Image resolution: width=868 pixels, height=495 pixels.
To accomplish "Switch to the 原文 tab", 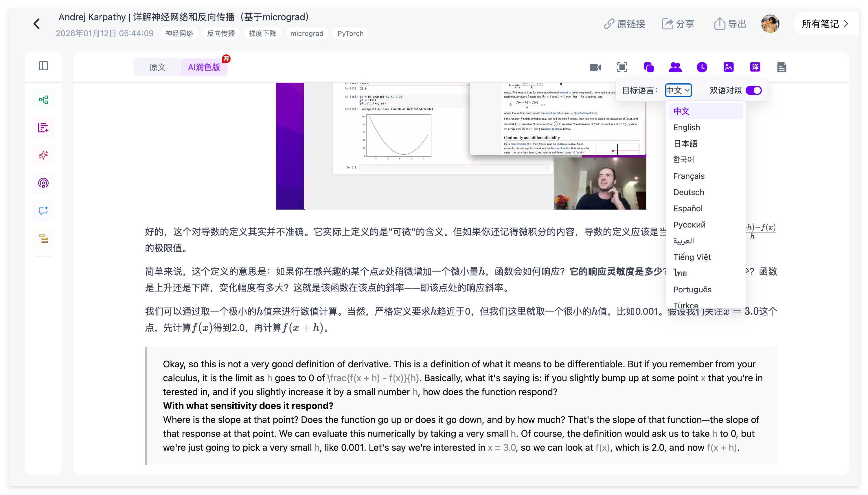I will point(158,67).
